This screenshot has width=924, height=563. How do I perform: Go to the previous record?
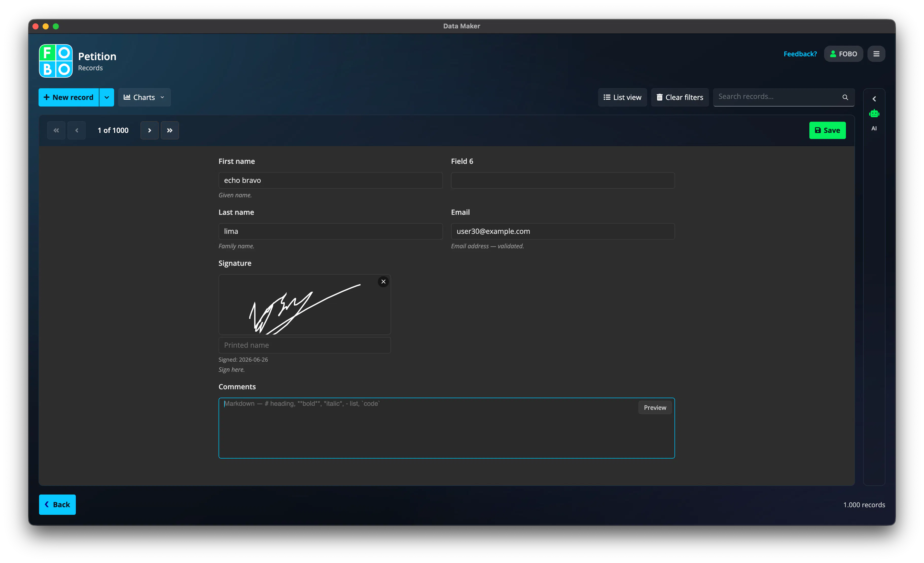point(77,130)
